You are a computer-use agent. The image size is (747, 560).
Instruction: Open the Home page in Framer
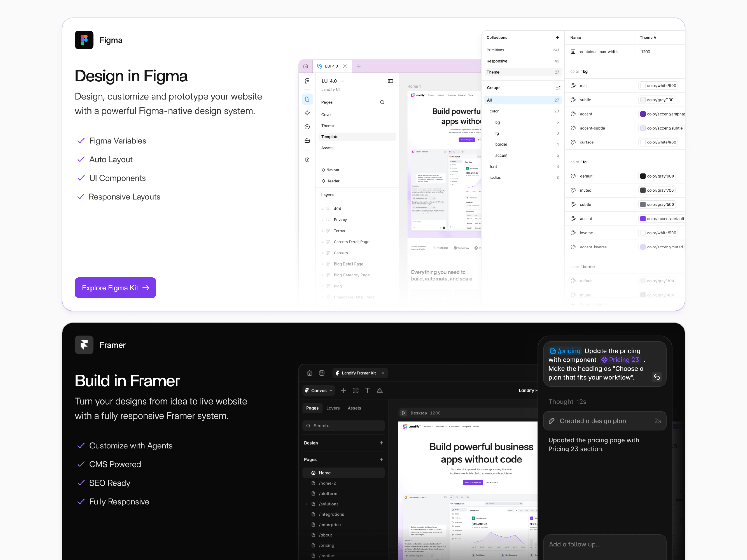(344, 473)
